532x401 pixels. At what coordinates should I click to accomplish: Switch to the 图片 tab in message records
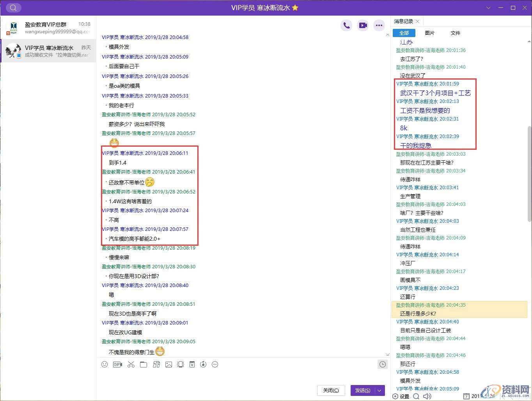[430, 33]
